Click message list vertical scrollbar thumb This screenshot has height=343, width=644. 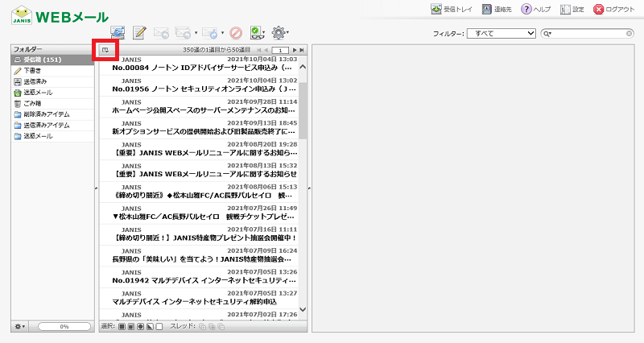(303, 110)
